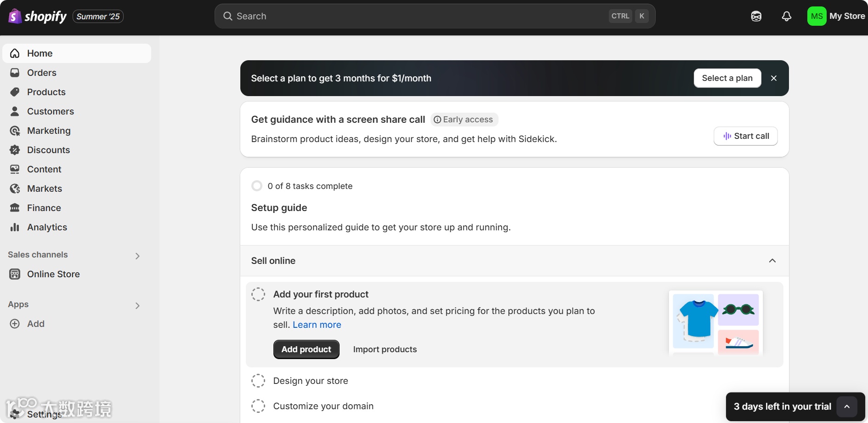Open the Finance bank icon
The height and width of the screenshot is (423, 868).
pos(15,208)
